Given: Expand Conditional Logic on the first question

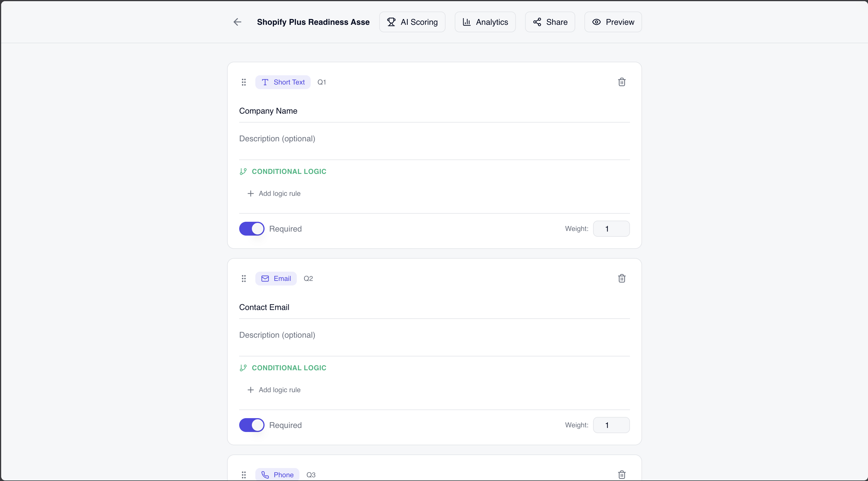Looking at the screenshot, I should point(283,172).
